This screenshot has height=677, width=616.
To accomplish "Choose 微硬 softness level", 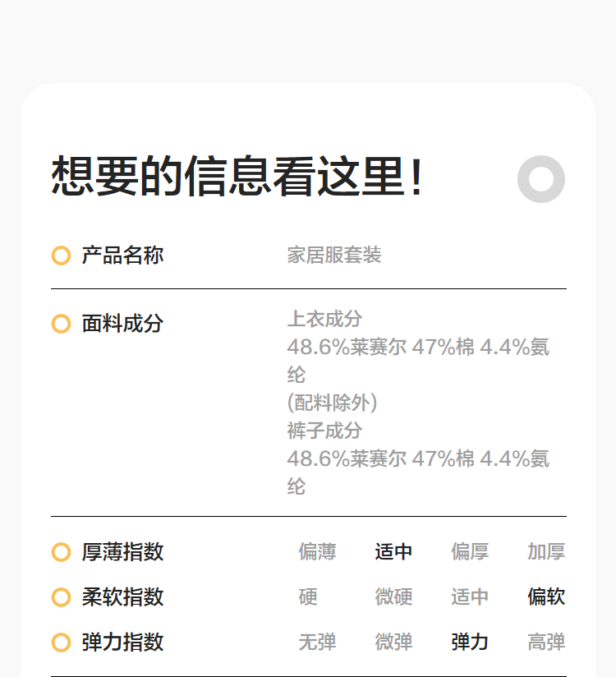I will point(393,597).
